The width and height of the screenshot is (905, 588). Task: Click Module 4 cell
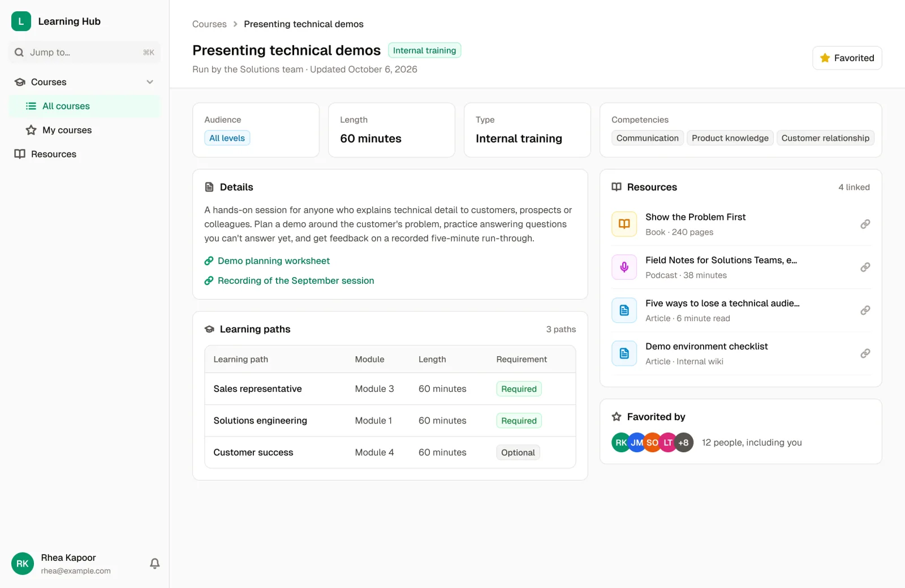(374, 452)
